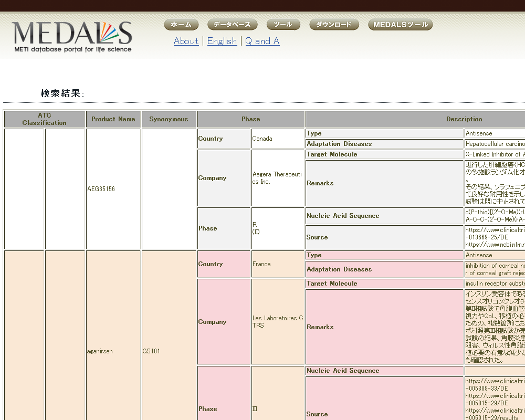
Task: Open the データベース menu
Action: click(x=233, y=24)
